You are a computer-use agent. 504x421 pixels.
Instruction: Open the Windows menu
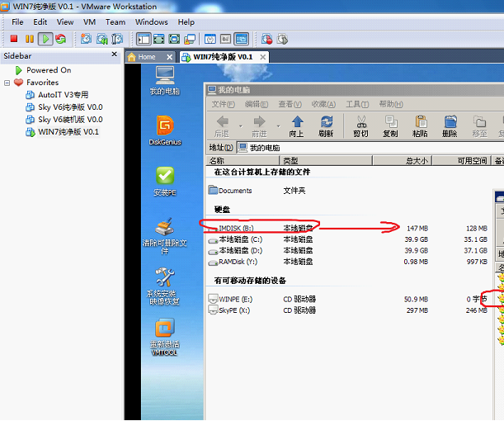152,21
